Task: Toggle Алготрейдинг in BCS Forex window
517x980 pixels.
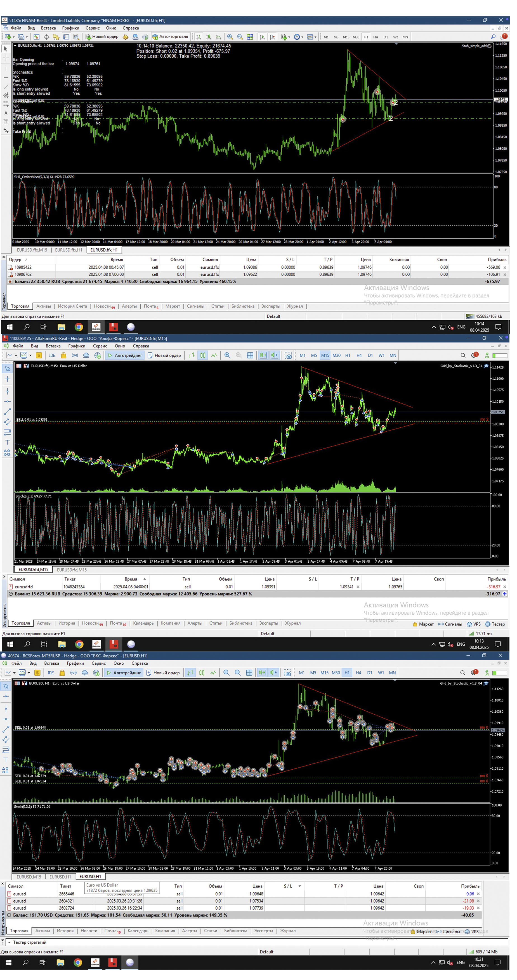Action: coord(123,673)
